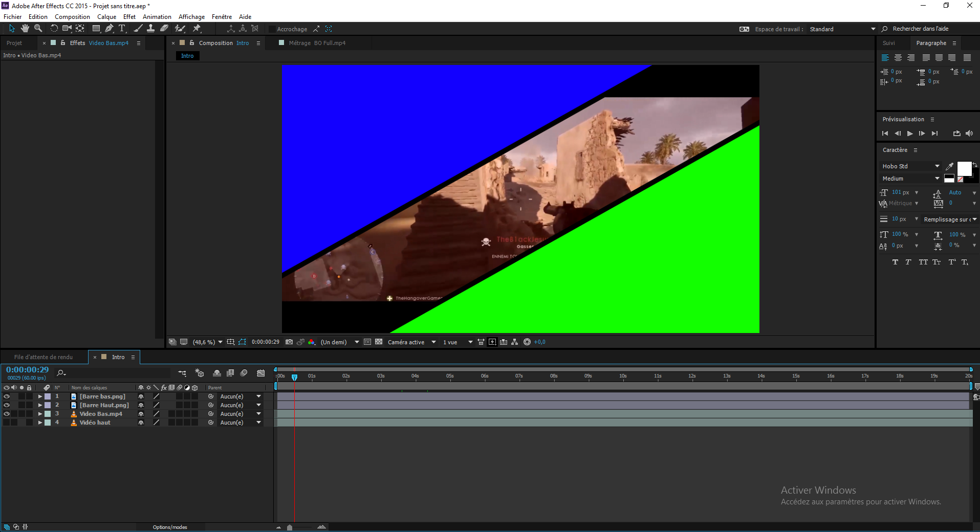This screenshot has height=532, width=980.
Task: Open the Composition menu
Action: point(72,17)
